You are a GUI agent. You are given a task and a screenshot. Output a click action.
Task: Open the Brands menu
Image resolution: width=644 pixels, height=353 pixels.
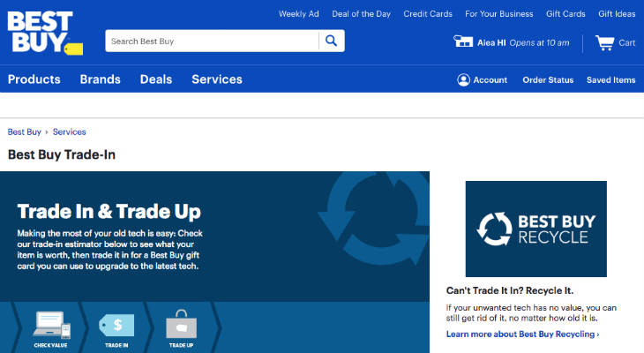[x=101, y=79]
